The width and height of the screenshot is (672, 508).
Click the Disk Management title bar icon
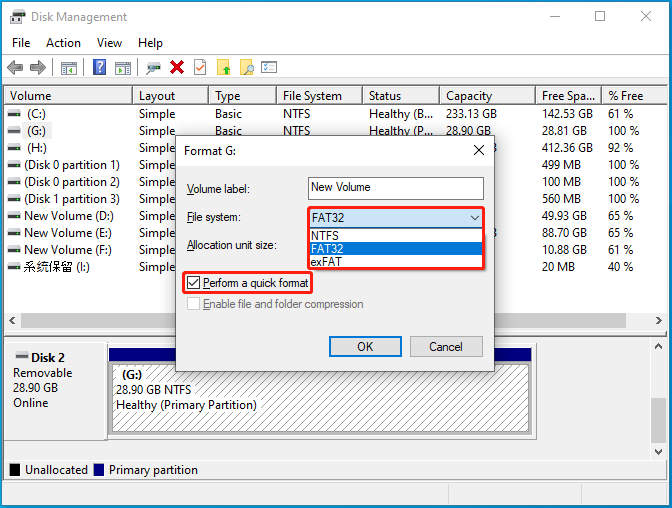tap(17, 17)
